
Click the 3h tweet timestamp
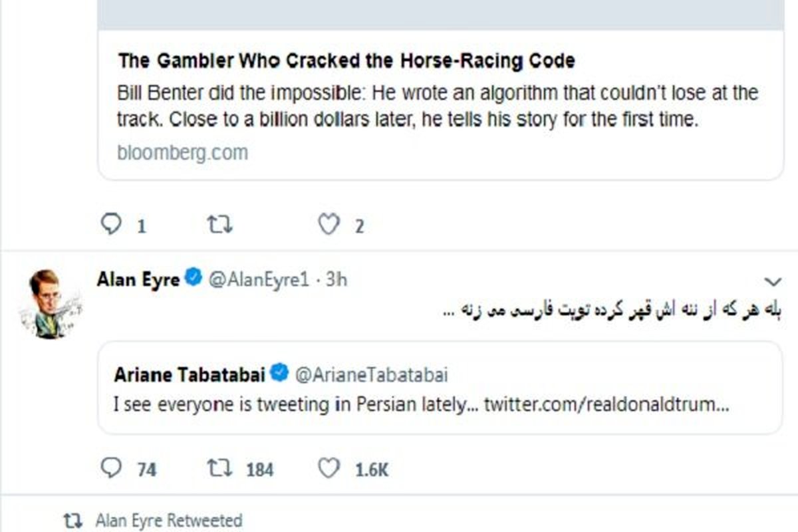click(336, 280)
